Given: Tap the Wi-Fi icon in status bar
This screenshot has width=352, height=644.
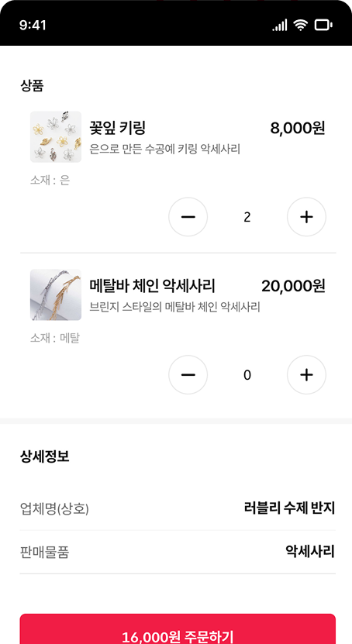Looking at the screenshot, I should pos(300,26).
